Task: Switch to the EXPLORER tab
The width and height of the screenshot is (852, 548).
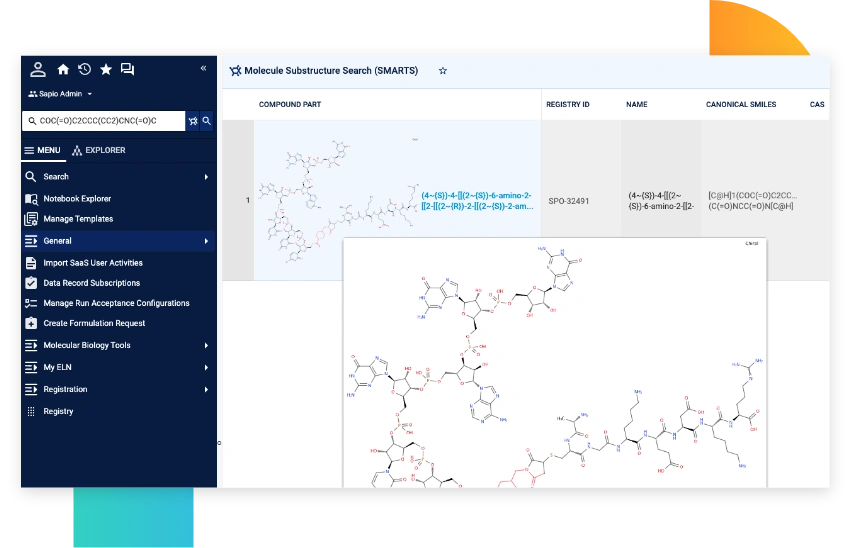Action: point(99,150)
